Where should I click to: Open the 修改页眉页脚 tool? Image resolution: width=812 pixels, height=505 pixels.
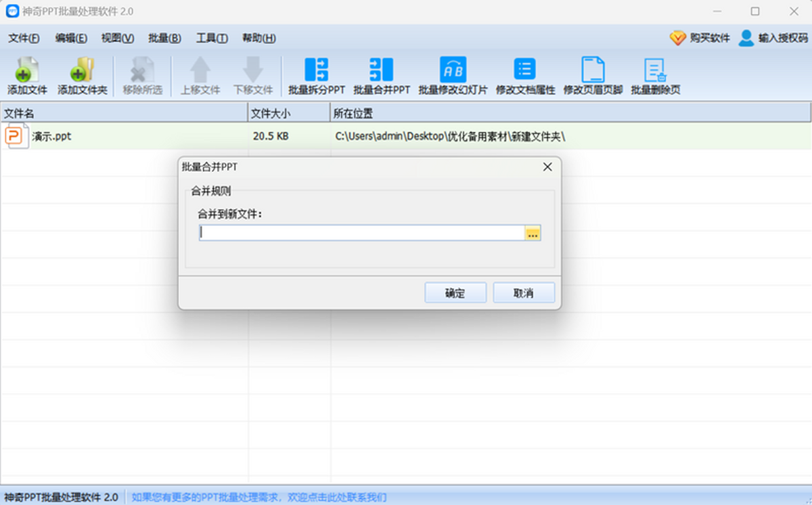(x=593, y=70)
